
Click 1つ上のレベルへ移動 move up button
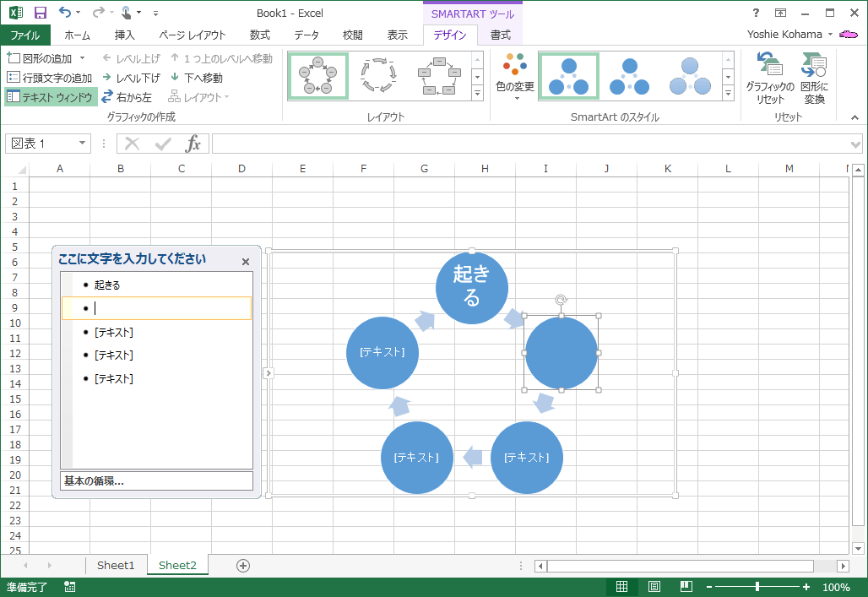pos(221,58)
